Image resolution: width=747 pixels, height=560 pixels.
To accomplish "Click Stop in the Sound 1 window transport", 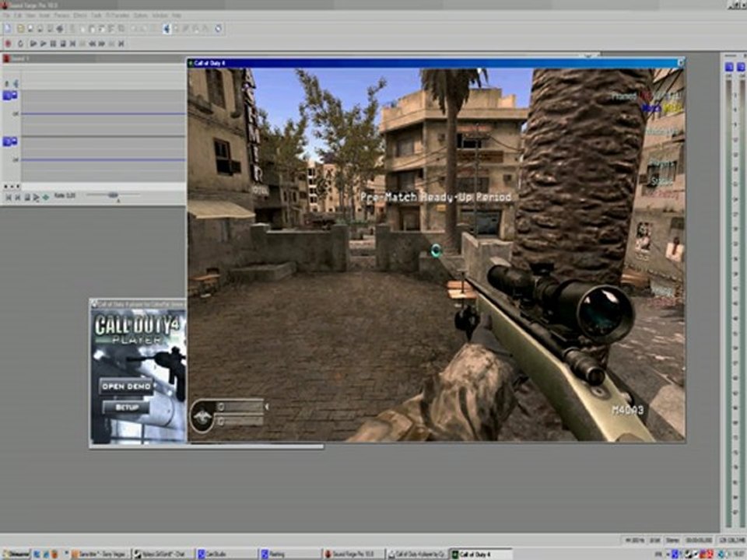I will click(27, 197).
